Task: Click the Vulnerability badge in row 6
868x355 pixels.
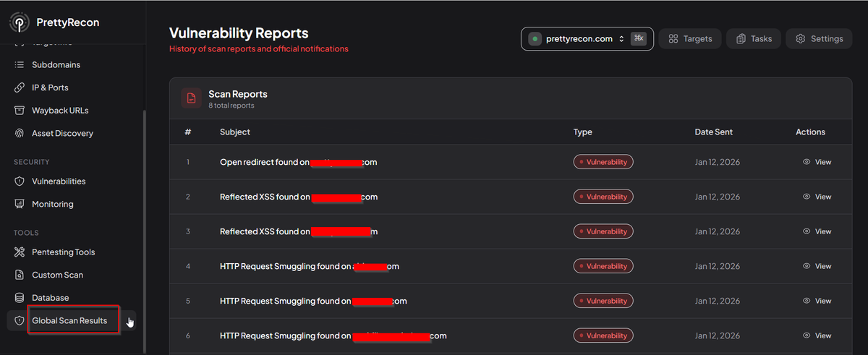Action: (603, 335)
